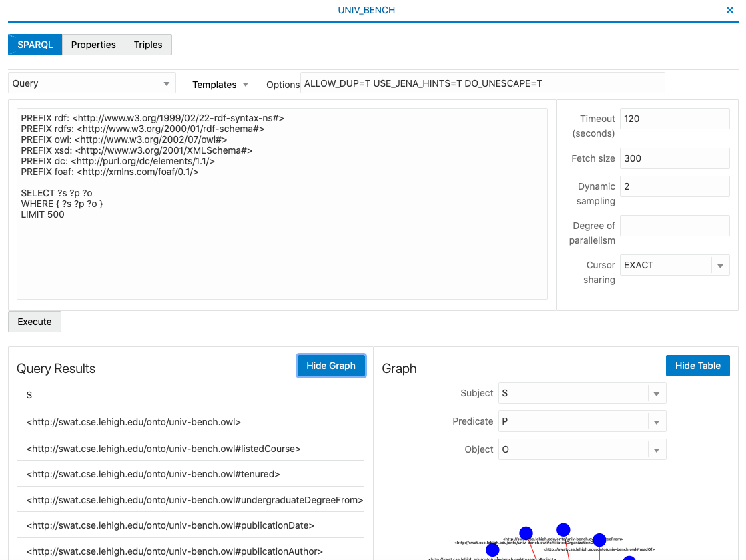Screen dimensions: 746x560
Task: Edit the Dynamic sampling field
Action: (x=675, y=186)
